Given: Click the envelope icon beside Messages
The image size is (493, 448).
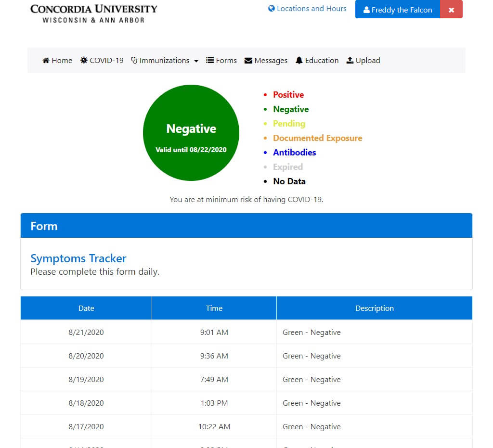Looking at the screenshot, I should click(248, 60).
